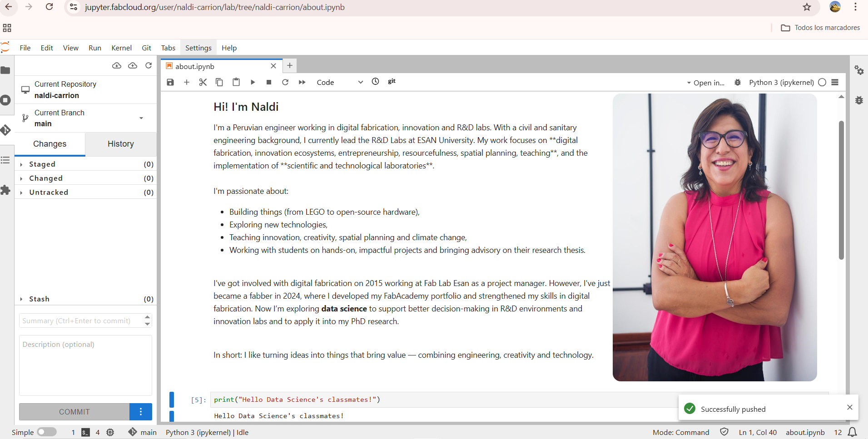Interrupt the kernel with stop icon
Viewport: 868px width, 439px height.
269,82
